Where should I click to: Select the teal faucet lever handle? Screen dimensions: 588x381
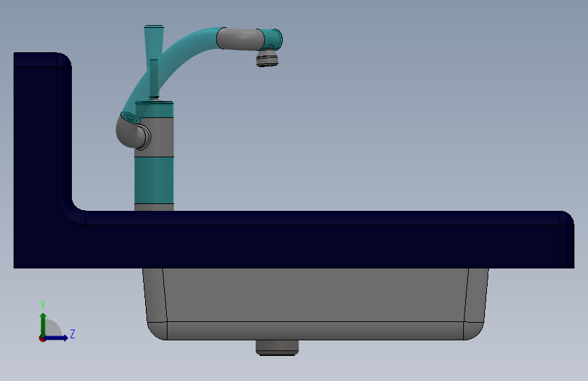(x=154, y=43)
